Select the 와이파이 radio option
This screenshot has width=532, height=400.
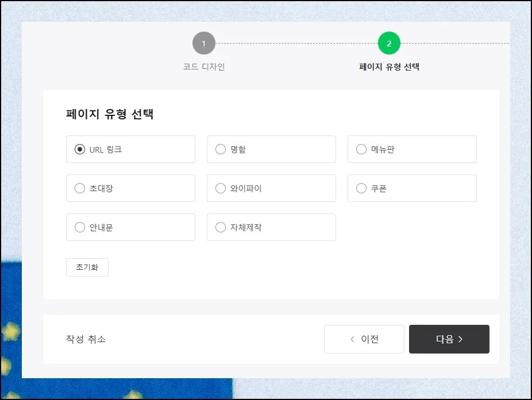(x=221, y=188)
